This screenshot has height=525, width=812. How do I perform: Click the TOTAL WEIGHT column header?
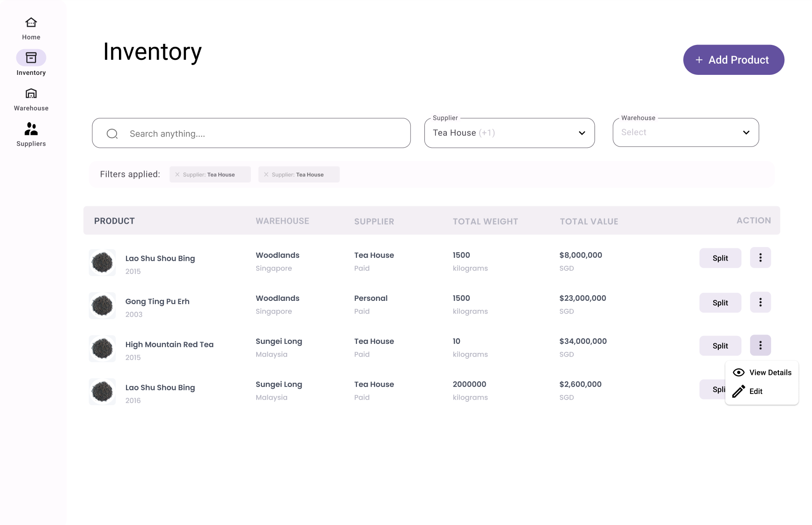click(x=485, y=221)
